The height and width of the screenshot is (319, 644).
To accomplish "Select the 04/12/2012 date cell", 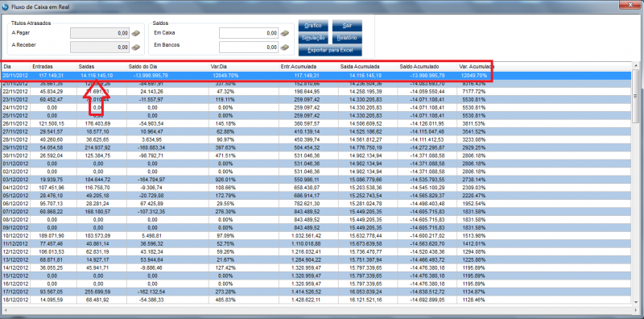I will tap(14, 188).
